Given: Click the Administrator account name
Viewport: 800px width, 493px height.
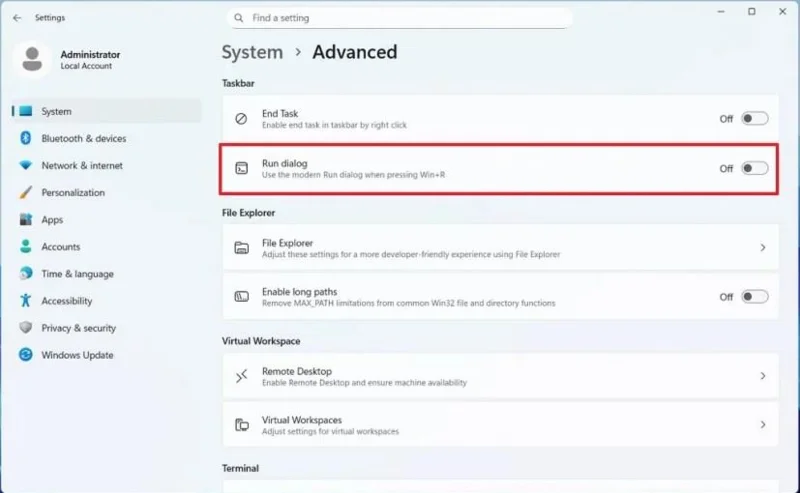Looking at the screenshot, I should tap(90, 54).
